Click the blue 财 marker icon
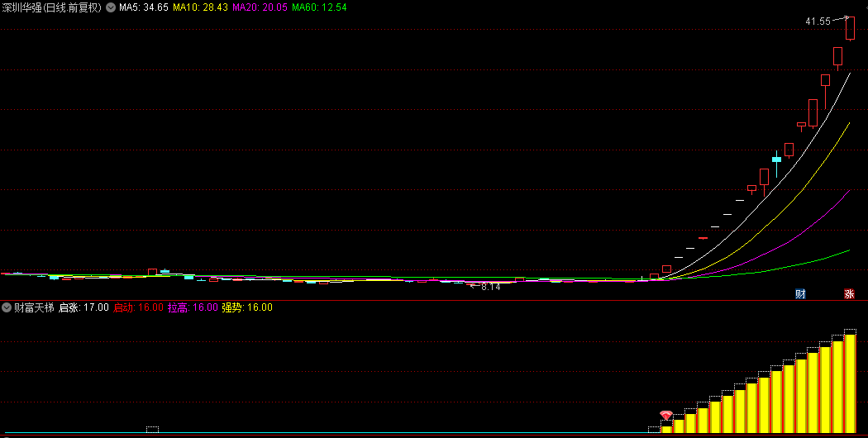The height and width of the screenshot is (438, 868). coord(800,294)
